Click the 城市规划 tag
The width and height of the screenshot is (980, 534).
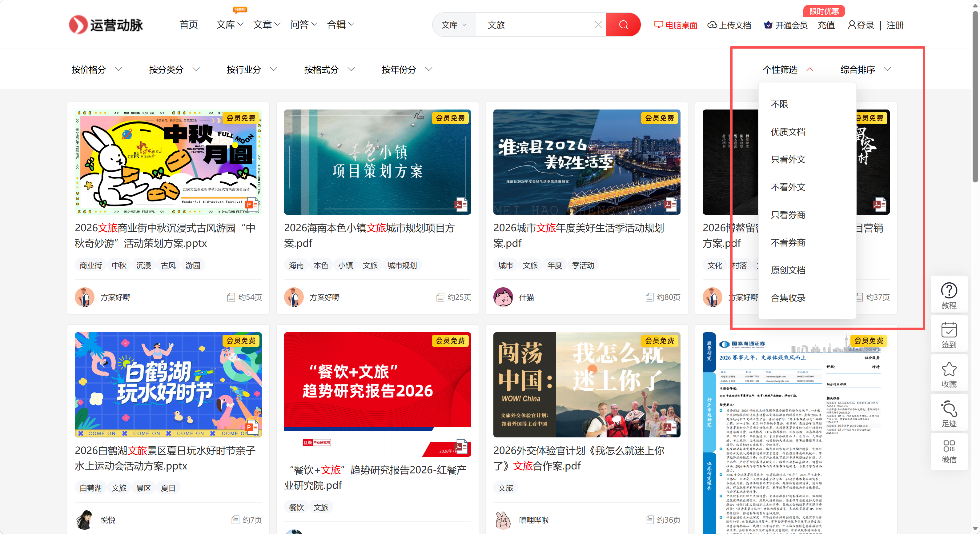click(x=402, y=265)
